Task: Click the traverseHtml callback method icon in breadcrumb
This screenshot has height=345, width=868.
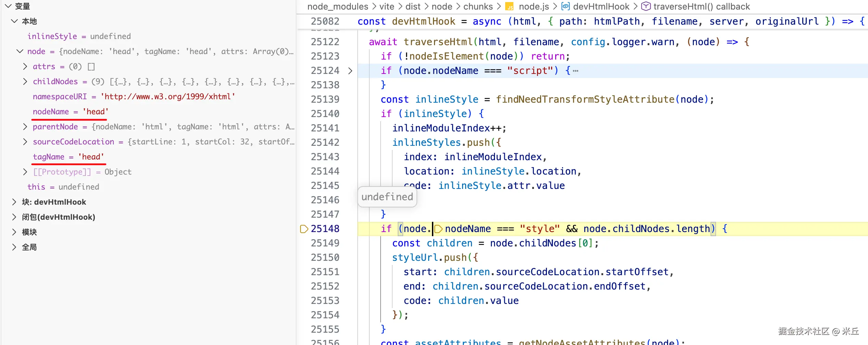Action: click(646, 7)
